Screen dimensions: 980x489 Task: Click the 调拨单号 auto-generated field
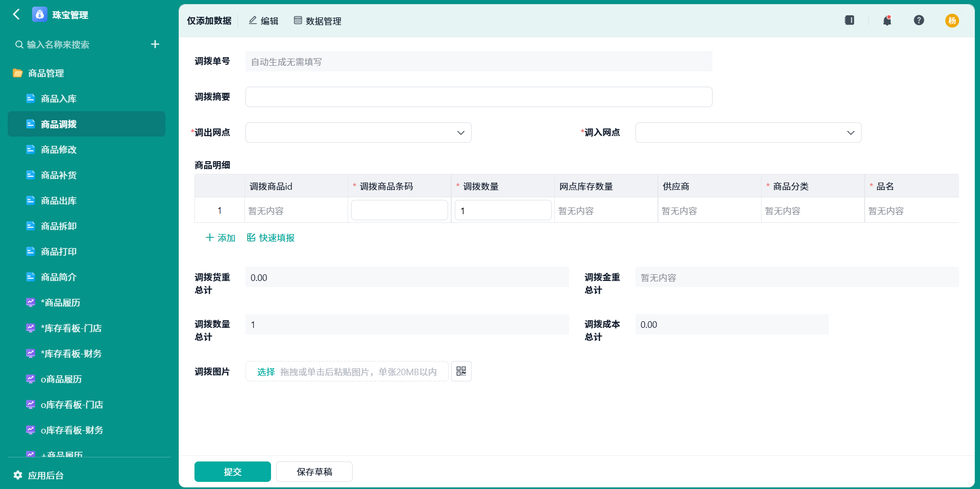[479, 61]
